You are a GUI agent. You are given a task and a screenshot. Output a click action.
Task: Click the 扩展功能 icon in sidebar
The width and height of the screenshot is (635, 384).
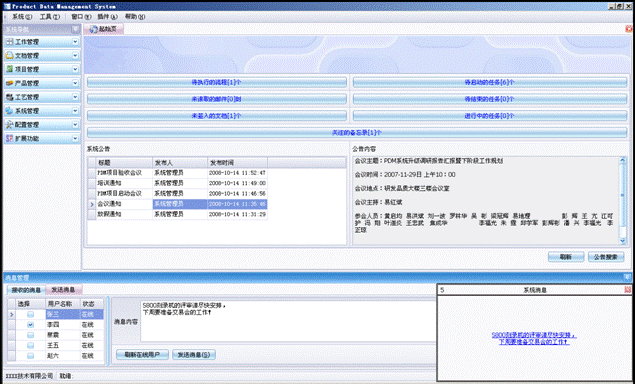(x=10, y=138)
